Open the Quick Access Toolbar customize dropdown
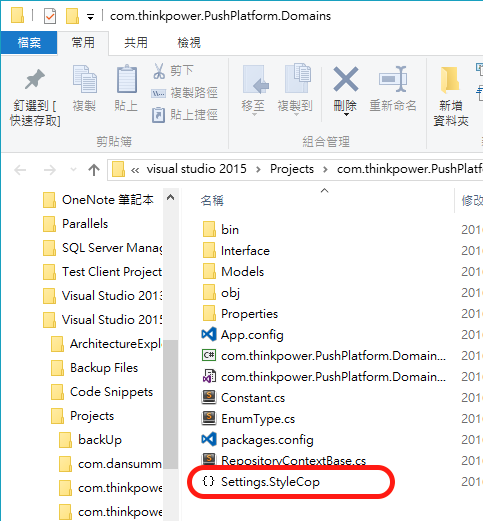The width and height of the screenshot is (483, 521). click(x=90, y=17)
